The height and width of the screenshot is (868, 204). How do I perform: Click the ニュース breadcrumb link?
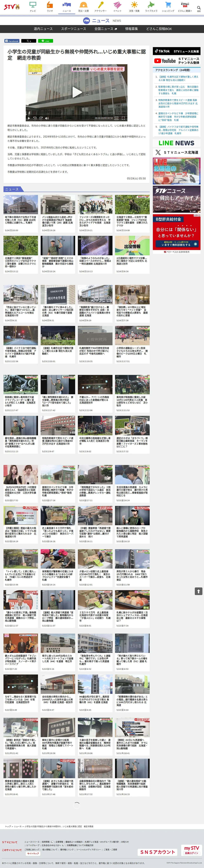click(x=18, y=826)
